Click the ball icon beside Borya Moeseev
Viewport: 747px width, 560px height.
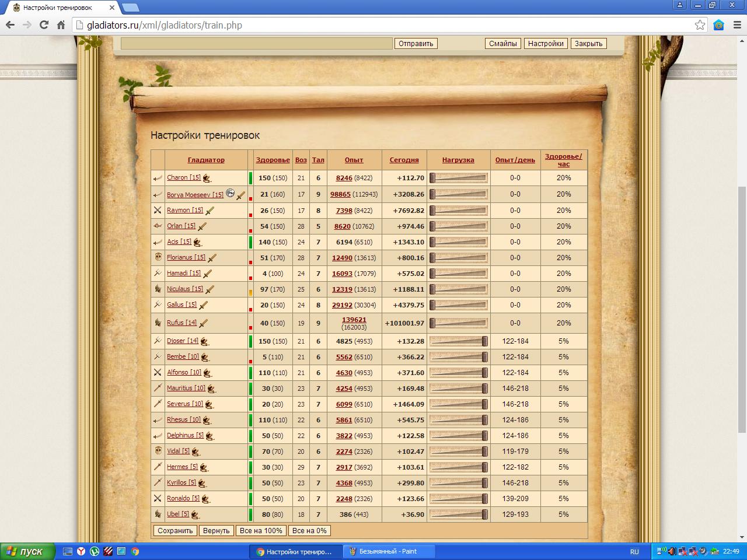[x=230, y=193]
